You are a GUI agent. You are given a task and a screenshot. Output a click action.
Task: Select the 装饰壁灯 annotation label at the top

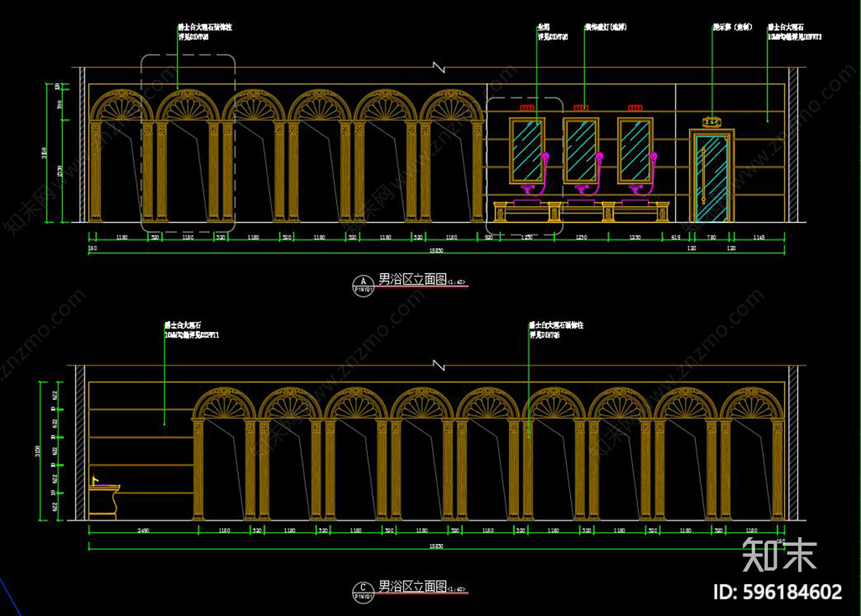pyautogui.click(x=605, y=27)
